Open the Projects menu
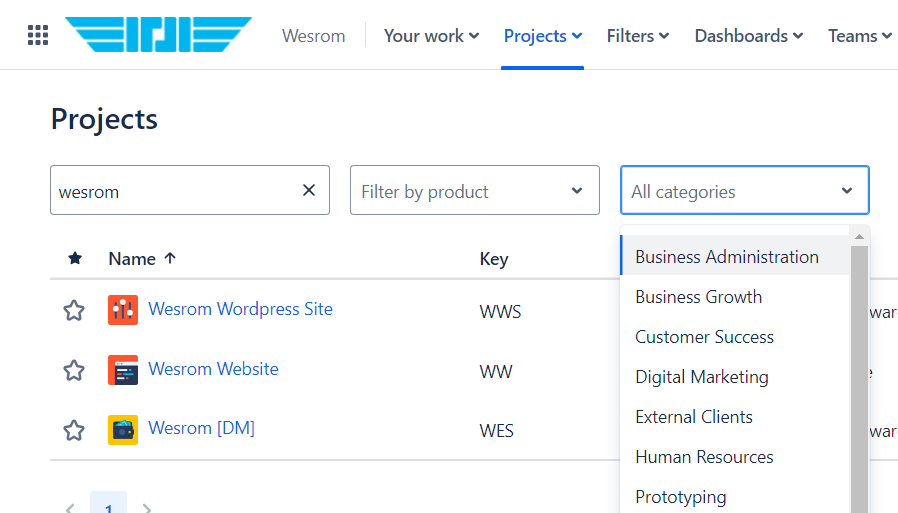 pyautogui.click(x=542, y=36)
